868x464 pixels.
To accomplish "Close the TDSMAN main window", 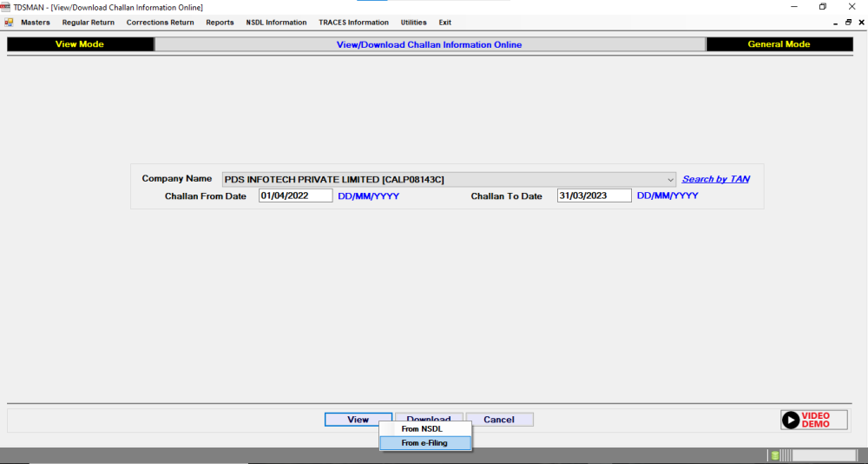I will point(852,7).
